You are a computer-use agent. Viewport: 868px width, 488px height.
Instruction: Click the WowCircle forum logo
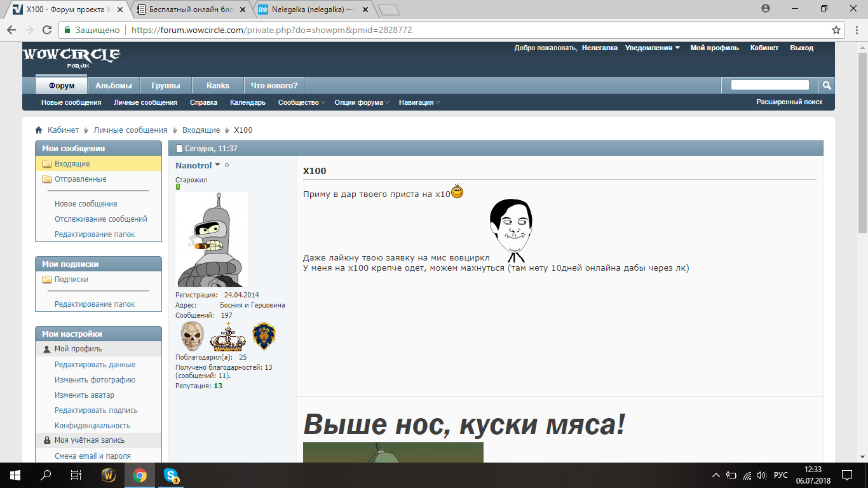click(x=71, y=57)
